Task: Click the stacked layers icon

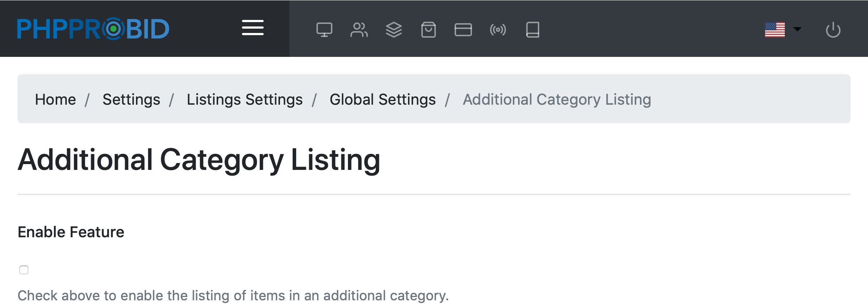Action: [x=393, y=30]
